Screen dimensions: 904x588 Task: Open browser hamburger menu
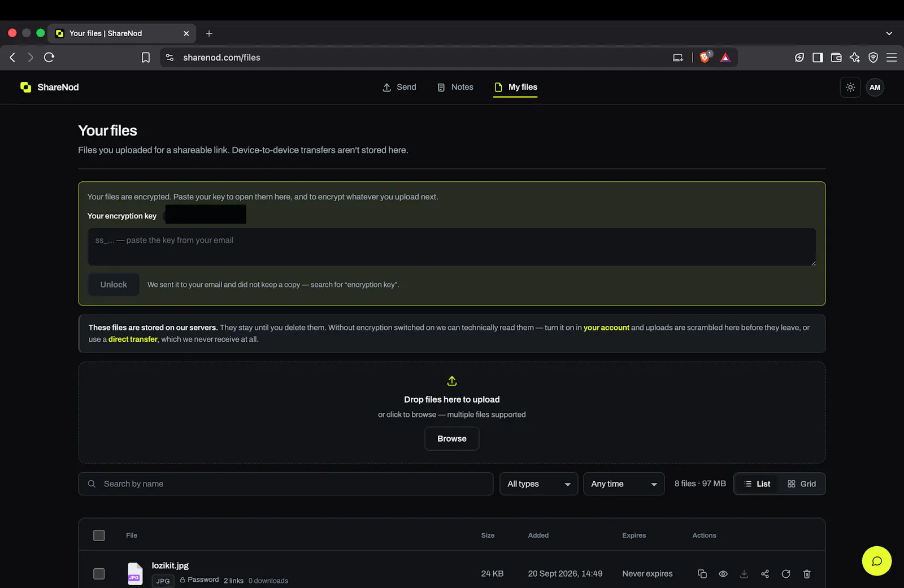[892, 57]
